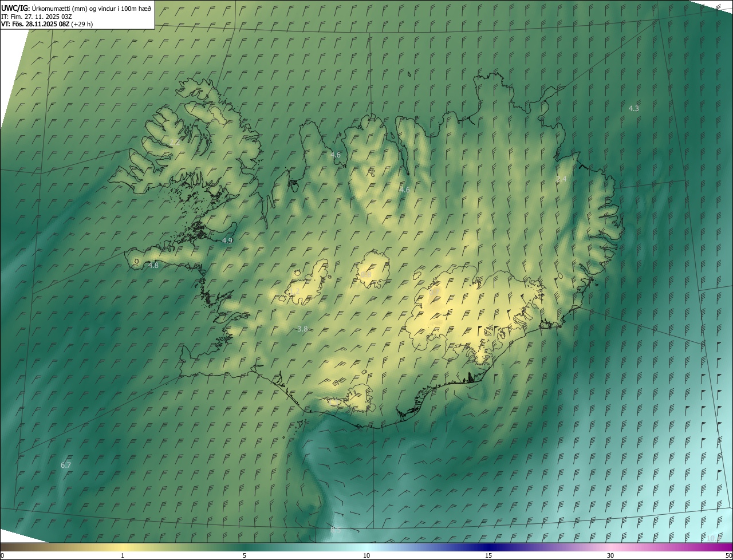Click the 4.9 value label
733x560 pixels.
pyautogui.click(x=227, y=241)
